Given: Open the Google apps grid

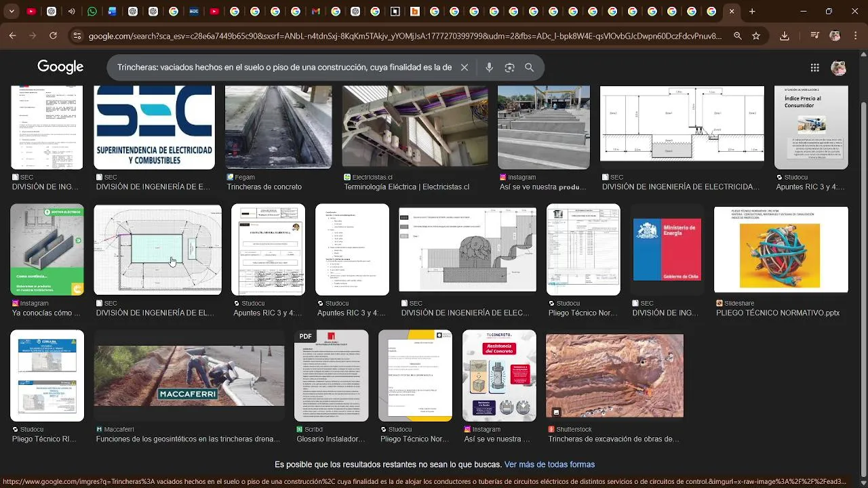Looking at the screenshot, I should [x=815, y=68].
